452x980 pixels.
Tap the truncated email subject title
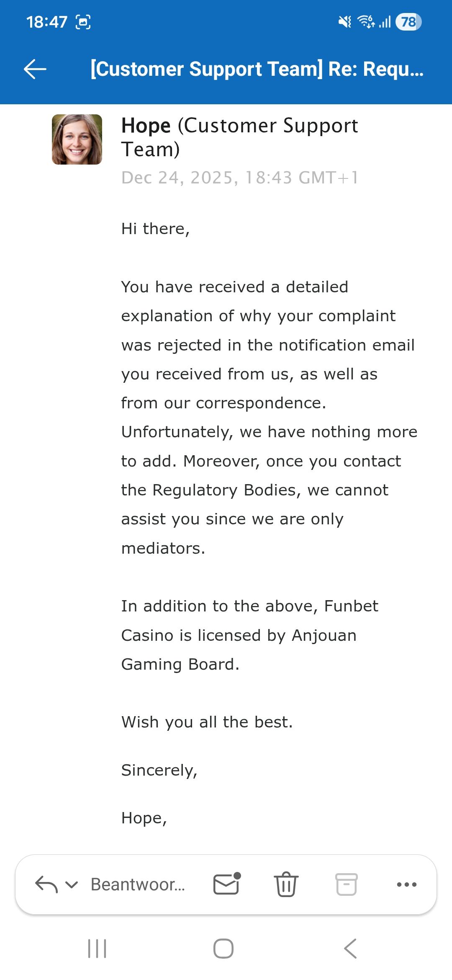coord(257,69)
